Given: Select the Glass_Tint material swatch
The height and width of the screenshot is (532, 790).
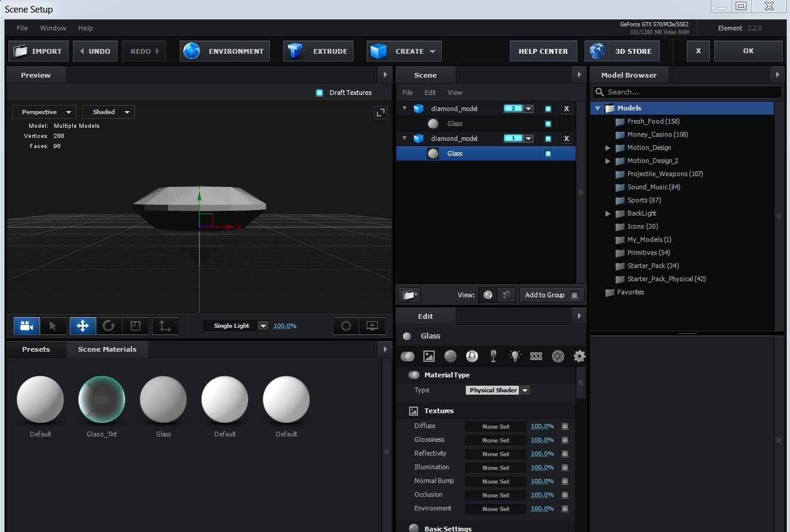Looking at the screenshot, I should pyautogui.click(x=102, y=399).
